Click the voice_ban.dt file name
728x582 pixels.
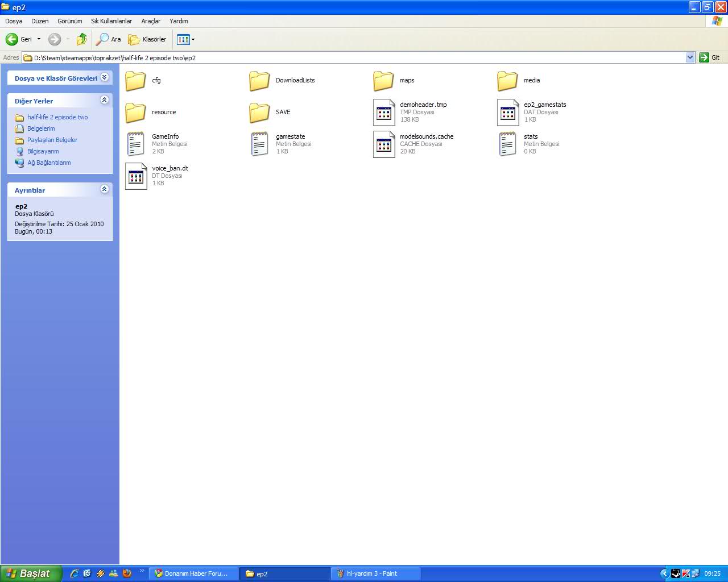coord(170,168)
